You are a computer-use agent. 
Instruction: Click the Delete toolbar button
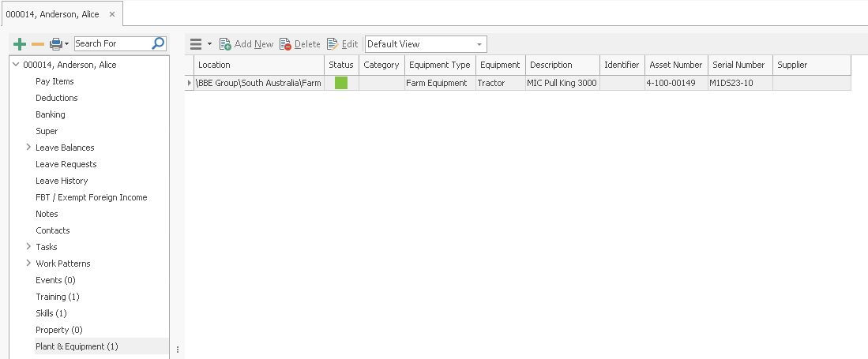(300, 44)
